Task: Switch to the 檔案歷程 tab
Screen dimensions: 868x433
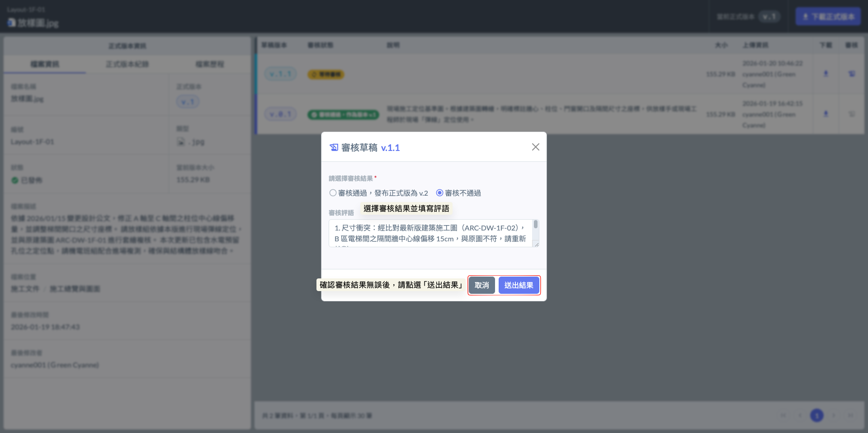Action: coord(209,64)
